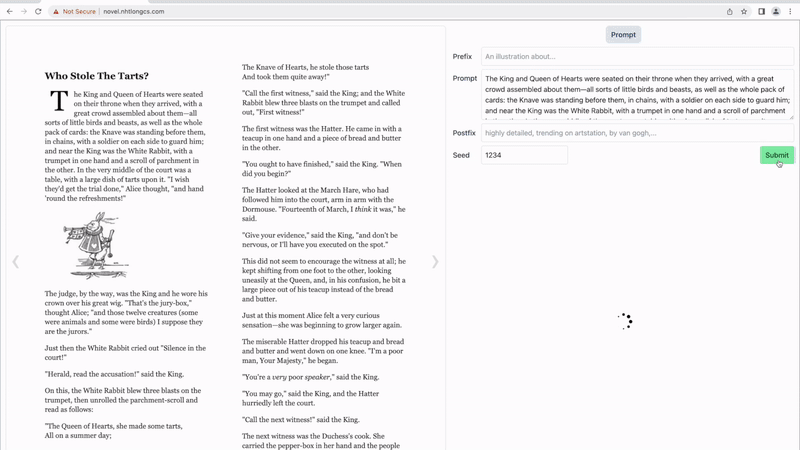Image resolution: width=800 pixels, height=450 pixels.
Task: Toggle the browser side panel icon
Action: pyautogui.click(x=761, y=11)
